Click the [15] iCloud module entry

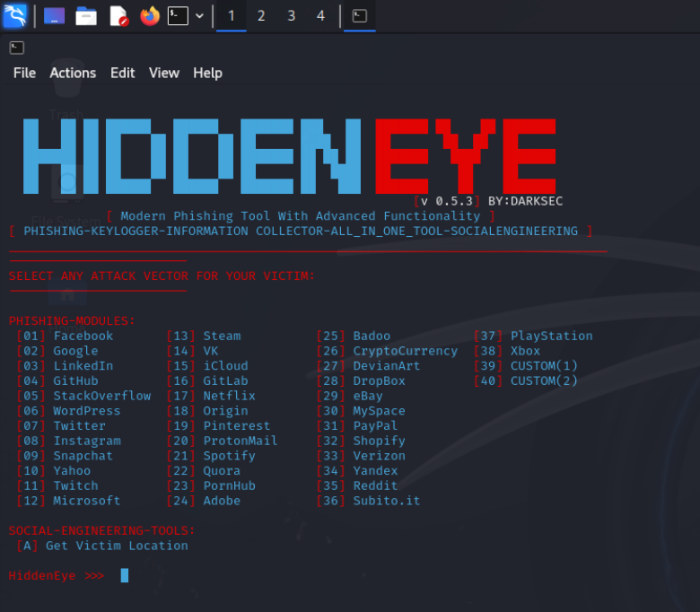click(207, 365)
